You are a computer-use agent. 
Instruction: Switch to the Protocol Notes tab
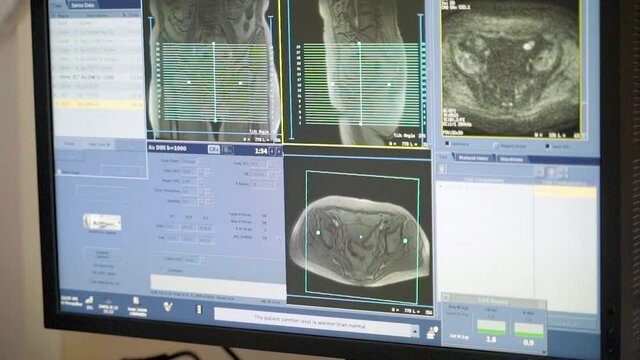tap(474, 158)
